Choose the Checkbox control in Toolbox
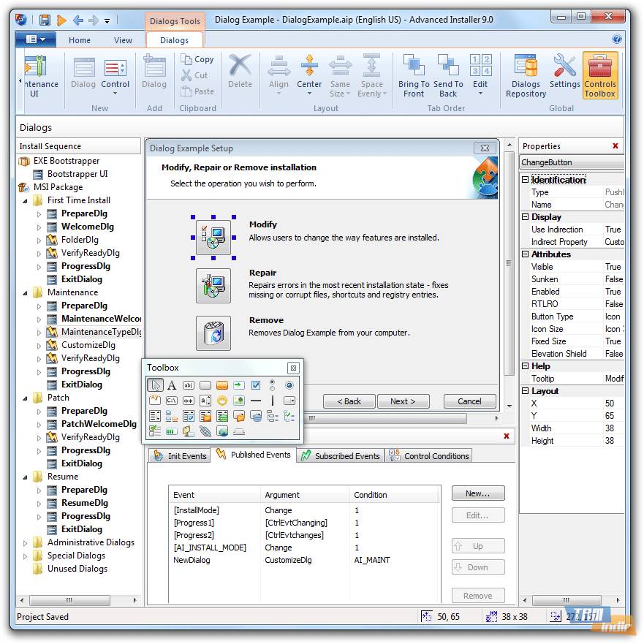 pyautogui.click(x=256, y=385)
